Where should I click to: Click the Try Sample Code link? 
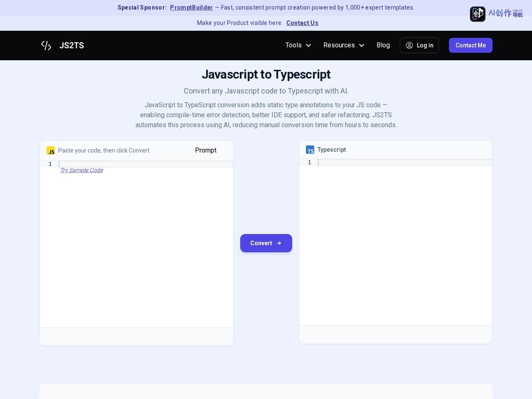81,170
